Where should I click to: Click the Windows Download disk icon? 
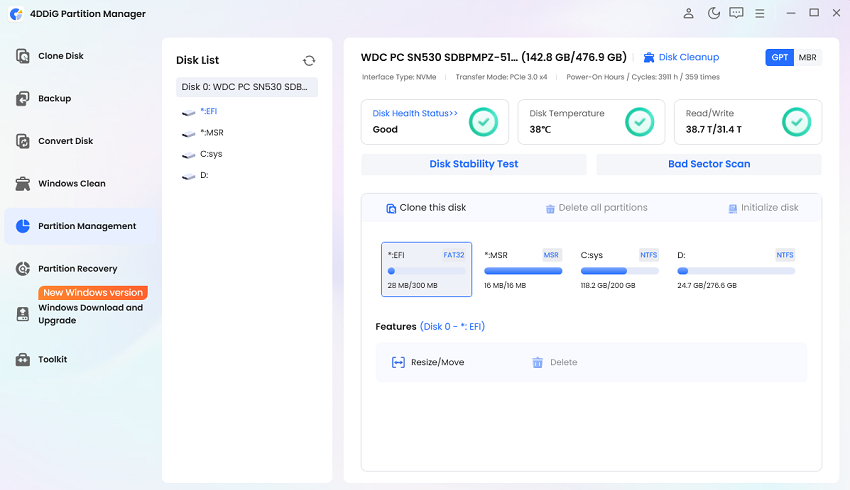[x=23, y=314]
